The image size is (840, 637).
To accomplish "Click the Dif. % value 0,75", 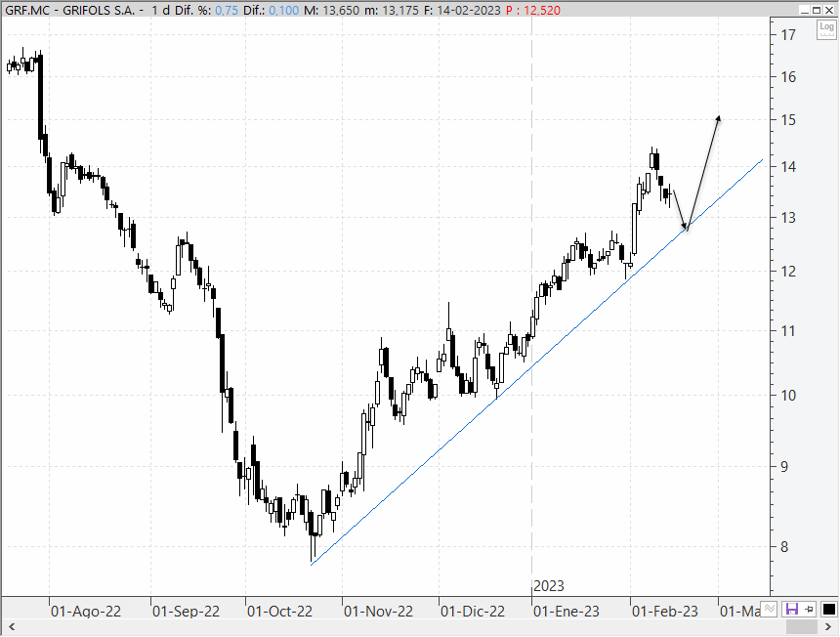I will 227,11.
